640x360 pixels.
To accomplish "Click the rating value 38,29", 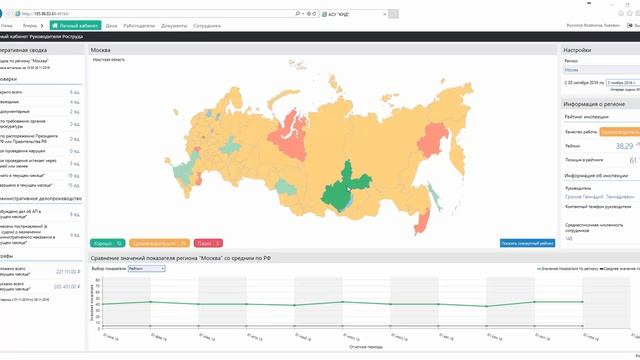I will click(624, 146).
